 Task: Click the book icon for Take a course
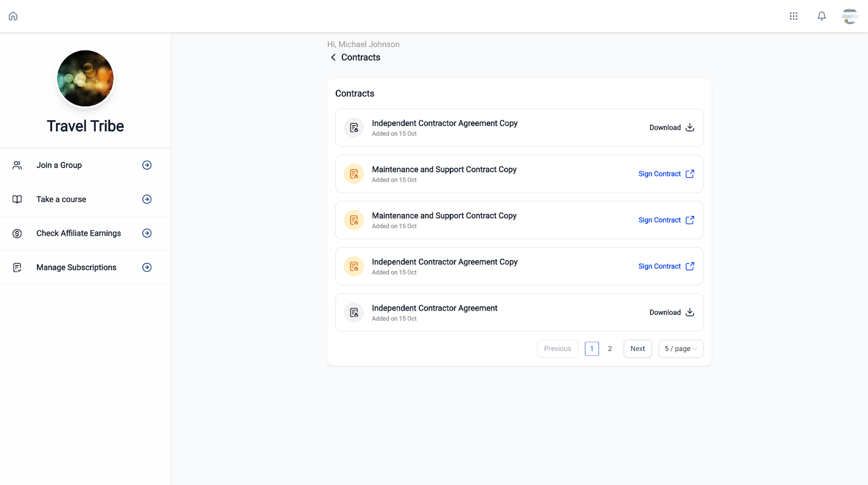click(x=17, y=200)
